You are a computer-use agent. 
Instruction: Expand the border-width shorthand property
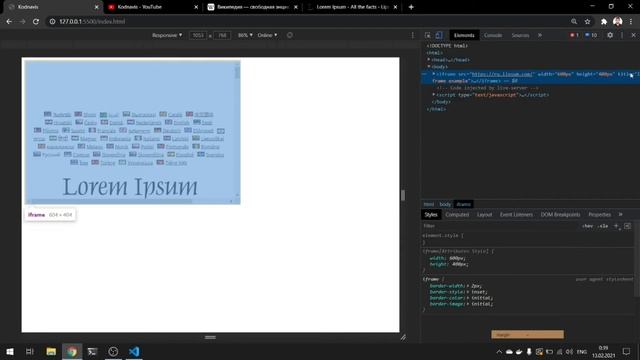pos(467,286)
